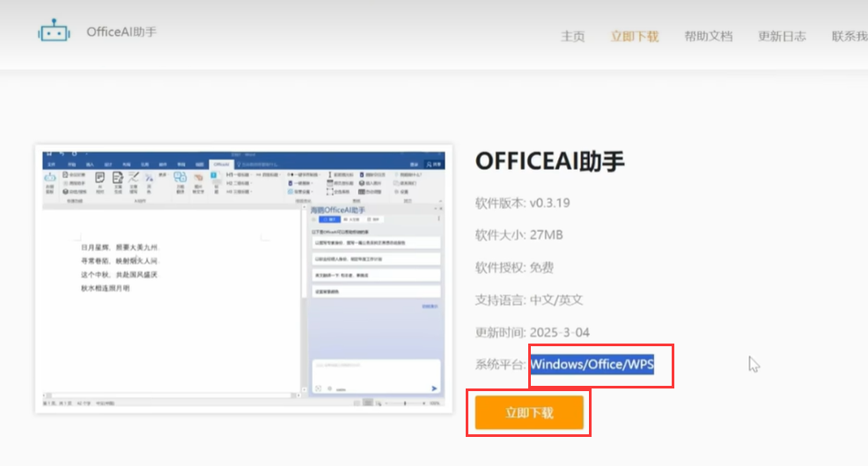Image resolution: width=868 pixels, height=466 pixels.
Task: Click the 支持语言: 中文/英文 text
Action: (529, 300)
